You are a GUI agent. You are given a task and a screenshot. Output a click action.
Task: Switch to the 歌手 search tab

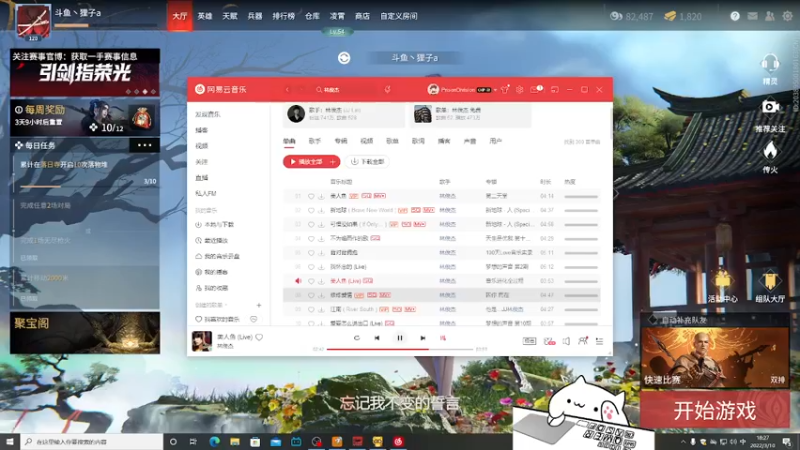[315, 141]
